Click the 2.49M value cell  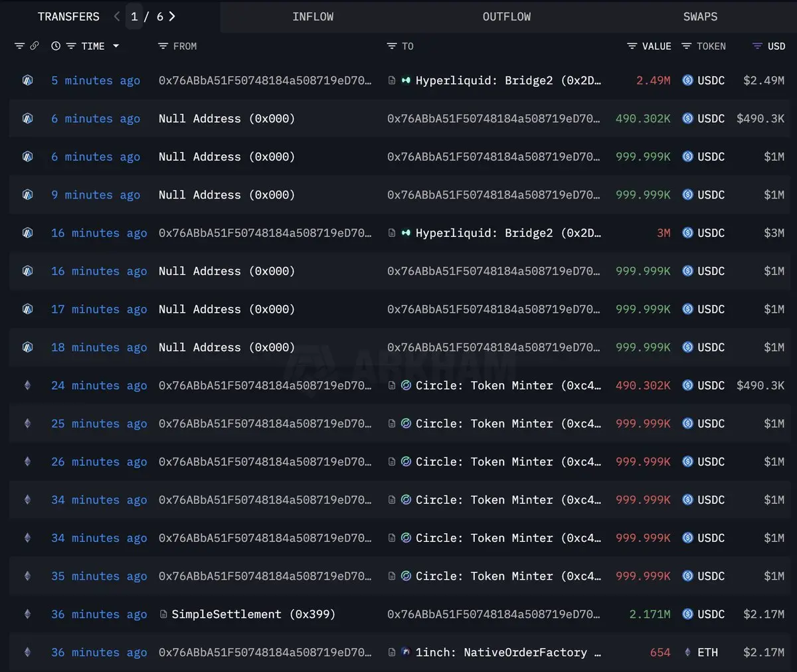click(654, 80)
